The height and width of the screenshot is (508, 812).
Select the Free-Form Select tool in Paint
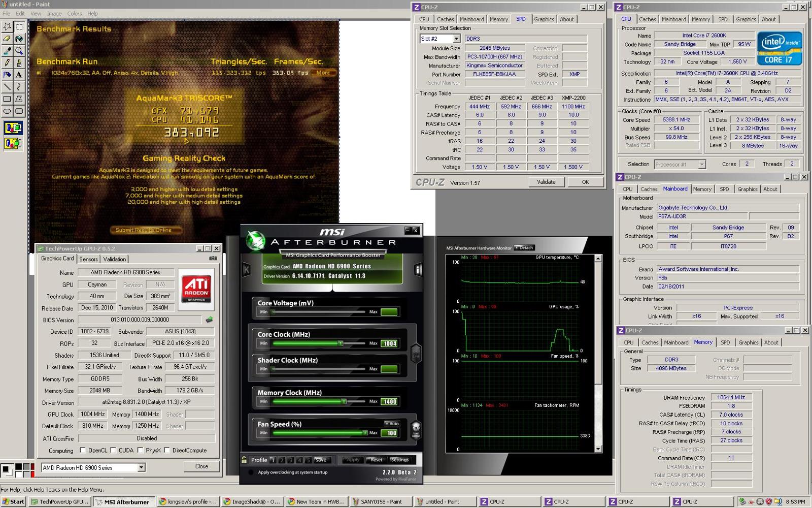pyautogui.click(x=7, y=26)
